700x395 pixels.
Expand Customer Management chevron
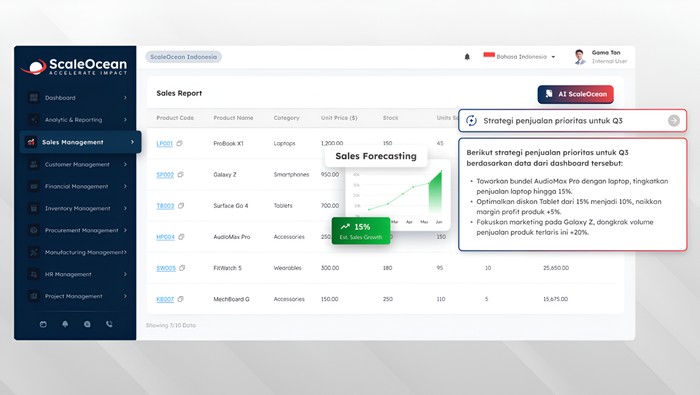[125, 164]
